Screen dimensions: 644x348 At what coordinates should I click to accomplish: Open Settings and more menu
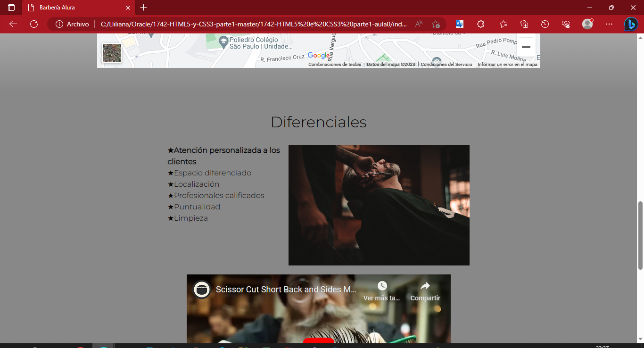[x=609, y=24]
